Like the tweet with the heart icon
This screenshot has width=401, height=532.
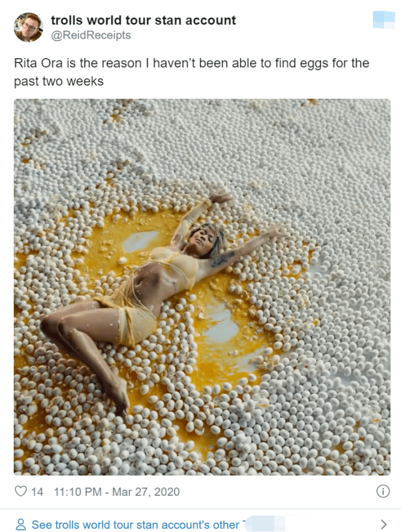click(x=21, y=491)
